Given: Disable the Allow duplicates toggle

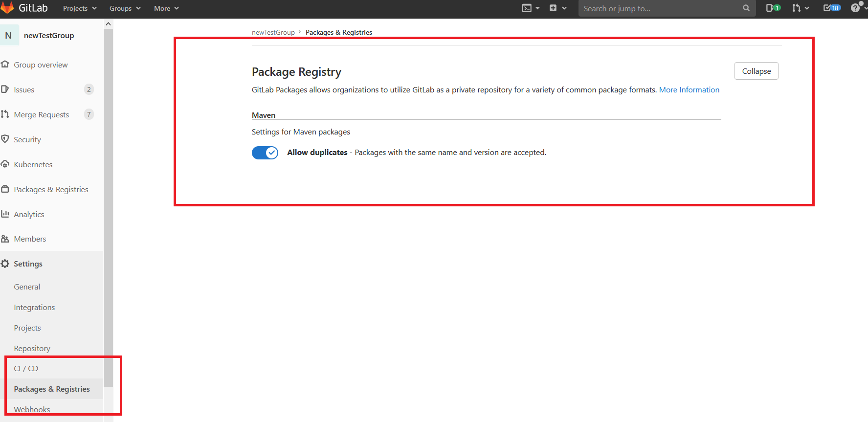Looking at the screenshot, I should point(265,153).
